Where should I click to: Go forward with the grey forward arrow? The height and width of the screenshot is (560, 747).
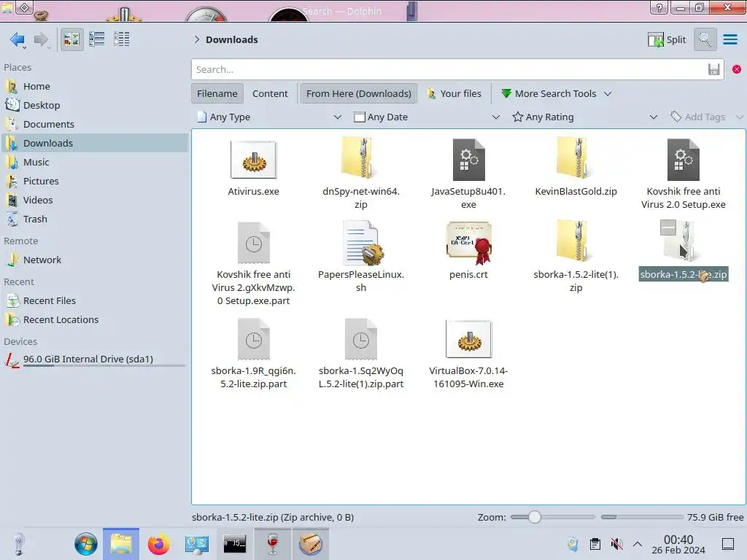(42, 39)
